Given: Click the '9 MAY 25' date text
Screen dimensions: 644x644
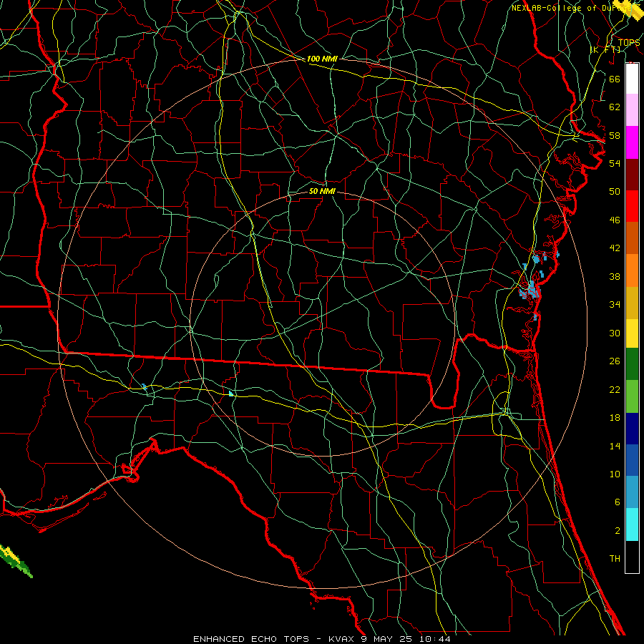Looking at the screenshot, I should pos(387,639).
